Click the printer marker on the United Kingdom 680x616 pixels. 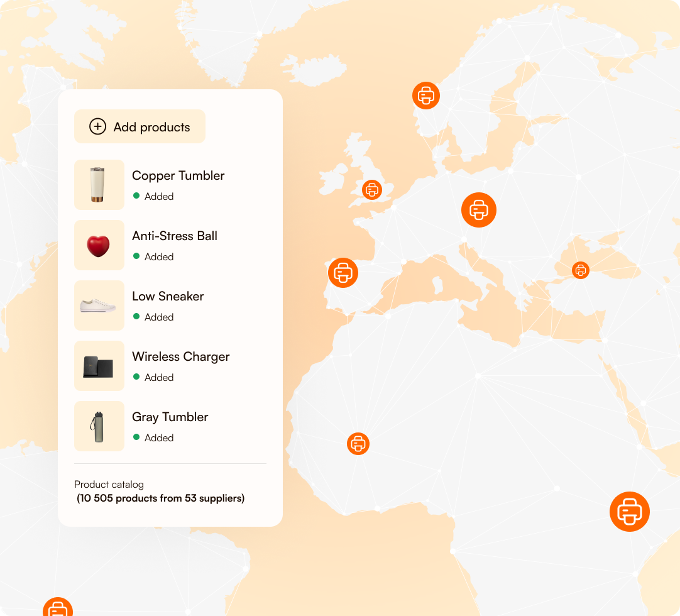click(x=371, y=189)
